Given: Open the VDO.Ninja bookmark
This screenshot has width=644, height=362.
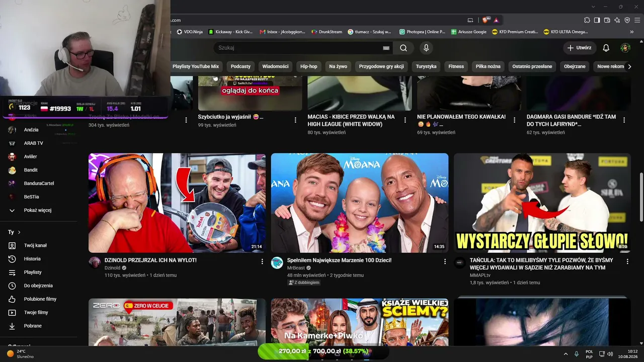Looking at the screenshot, I should [190, 32].
